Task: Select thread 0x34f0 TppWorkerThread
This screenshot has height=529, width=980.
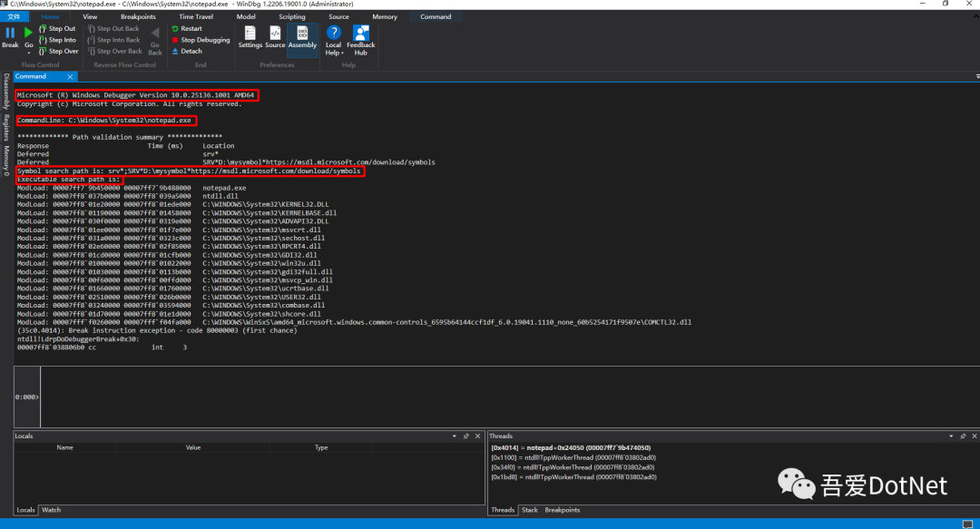Action: 573,467
